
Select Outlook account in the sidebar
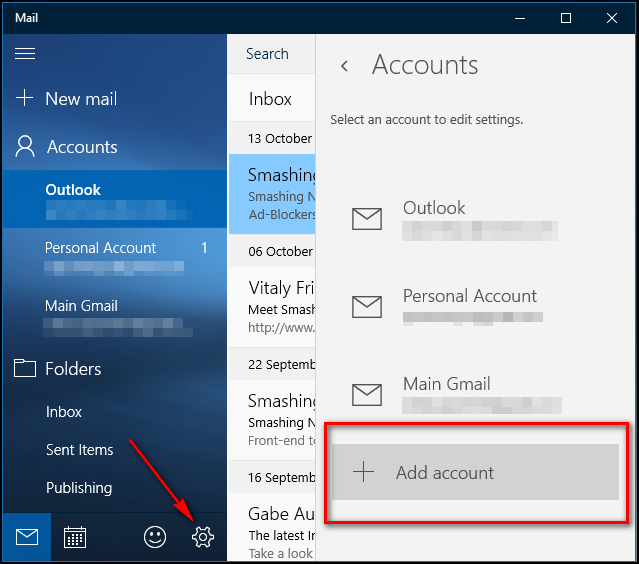(x=73, y=190)
